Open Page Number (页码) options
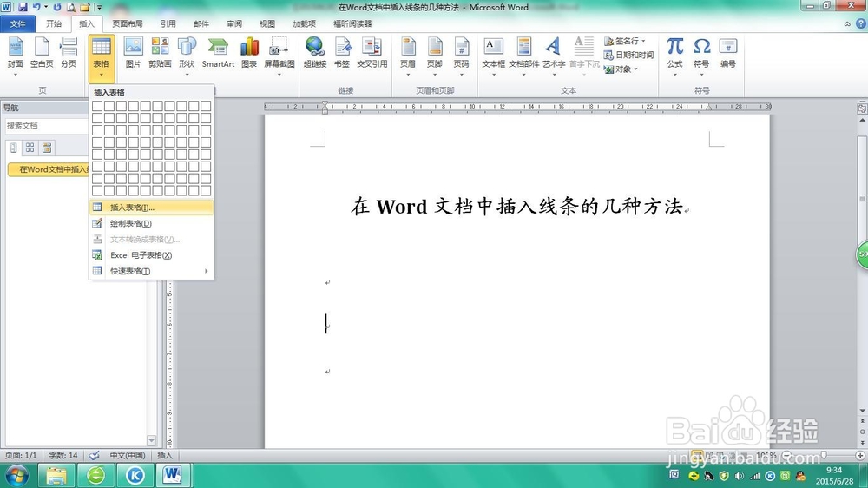Screen dimensions: 868x488 [461, 56]
